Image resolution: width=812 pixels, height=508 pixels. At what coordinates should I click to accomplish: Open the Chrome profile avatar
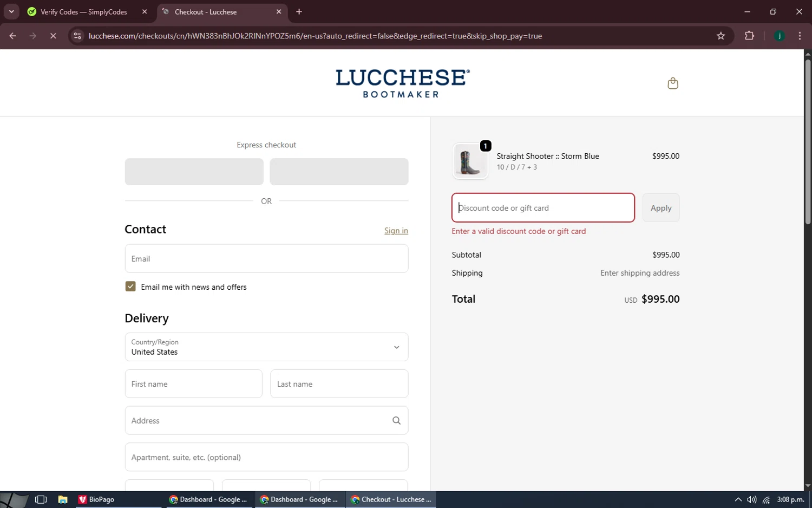[x=780, y=36]
